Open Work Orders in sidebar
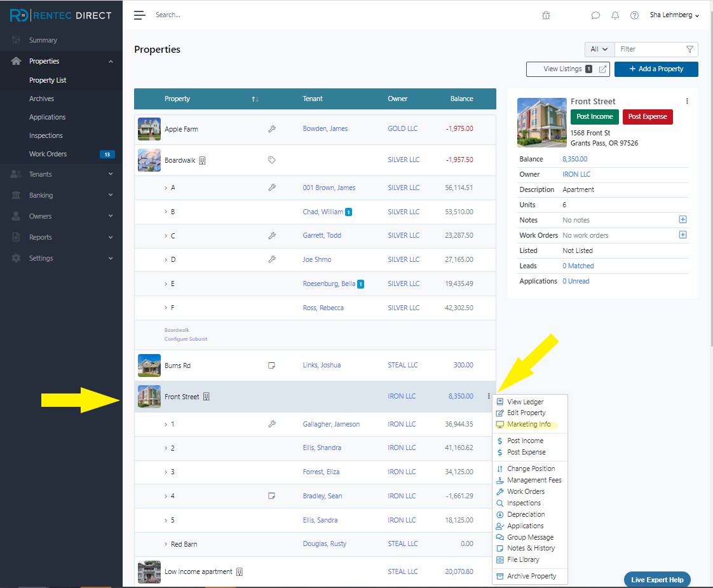 48,154
